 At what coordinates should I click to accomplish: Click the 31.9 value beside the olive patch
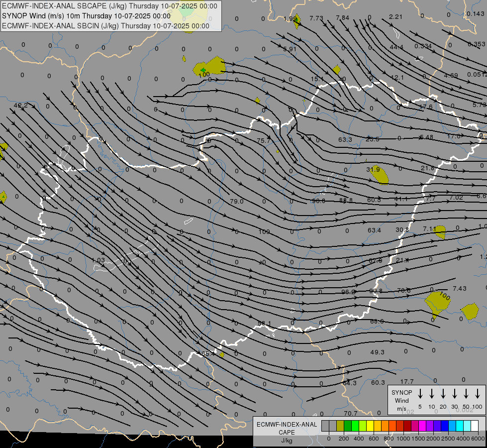(x=373, y=169)
